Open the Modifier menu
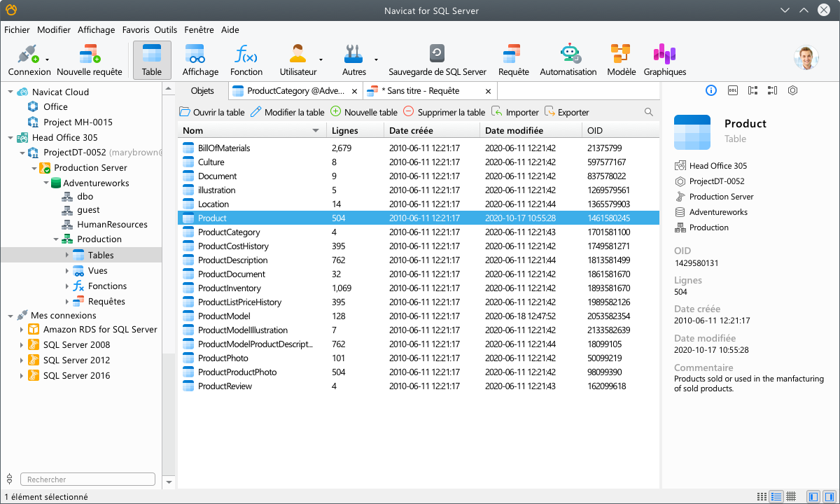 pyautogui.click(x=54, y=30)
